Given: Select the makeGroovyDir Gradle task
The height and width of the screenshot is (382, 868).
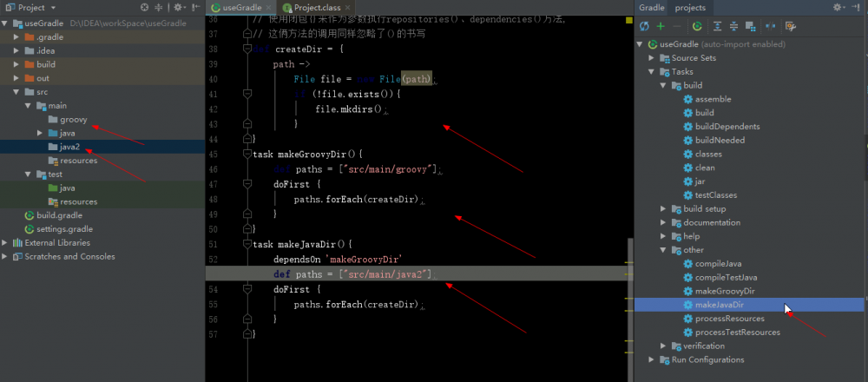Looking at the screenshot, I should [x=725, y=291].
